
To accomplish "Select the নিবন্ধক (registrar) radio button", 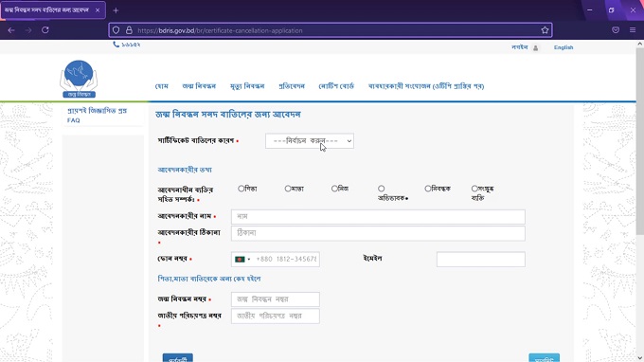I will 428,189.
